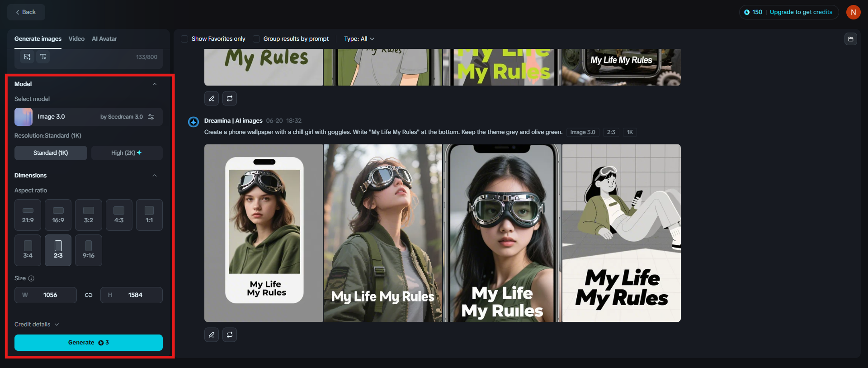The width and height of the screenshot is (868, 368).
Task: Open the dark phone 'My Life My Rules' image
Action: click(622, 67)
